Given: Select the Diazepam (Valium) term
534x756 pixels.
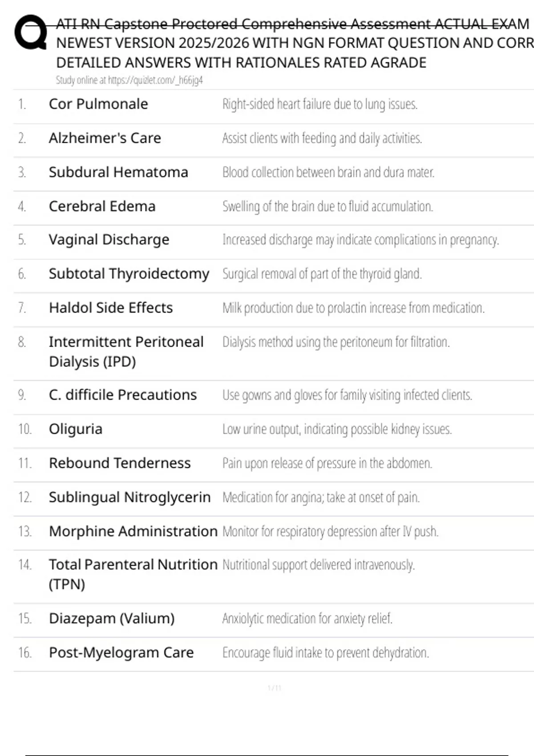Looking at the screenshot, I should coord(112,619).
